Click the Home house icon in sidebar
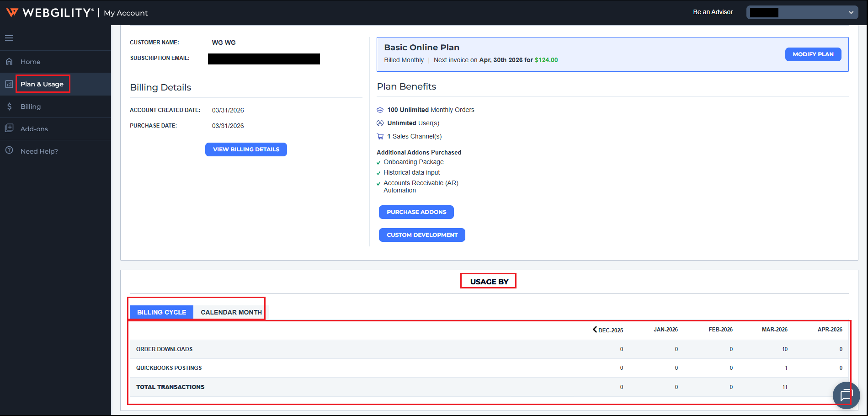Viewport: 868px width, 416px height. (9, 61)
